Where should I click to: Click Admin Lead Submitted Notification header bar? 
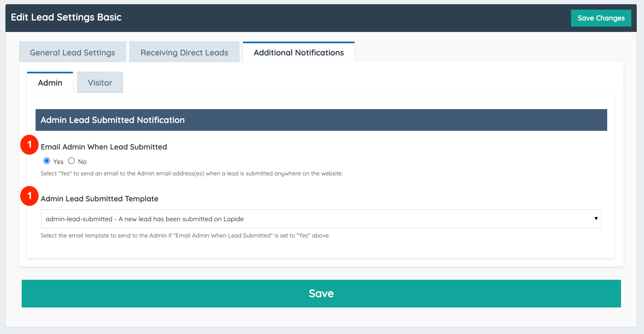pos(321,120)
